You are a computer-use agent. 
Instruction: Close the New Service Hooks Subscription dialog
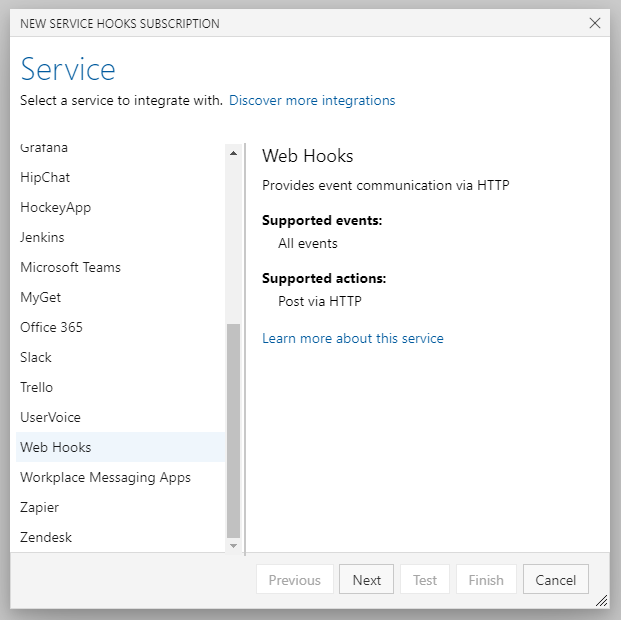(x=594, y=23)
